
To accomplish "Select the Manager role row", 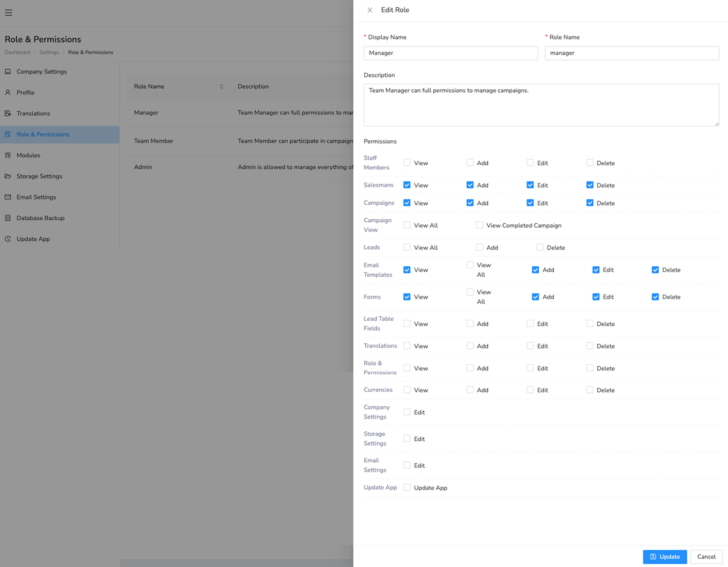I will pyautogui.click(x=240, y=113).
